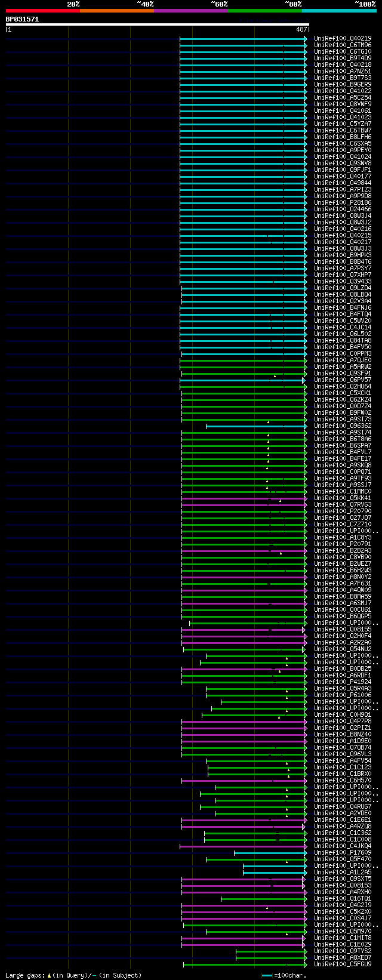
Task: Select the label UniRef100_C1MMC0
Action: pos(343,492)
